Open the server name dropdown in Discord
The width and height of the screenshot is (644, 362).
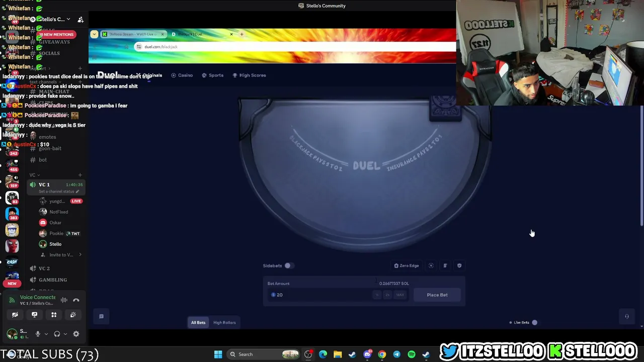point(53,20)
